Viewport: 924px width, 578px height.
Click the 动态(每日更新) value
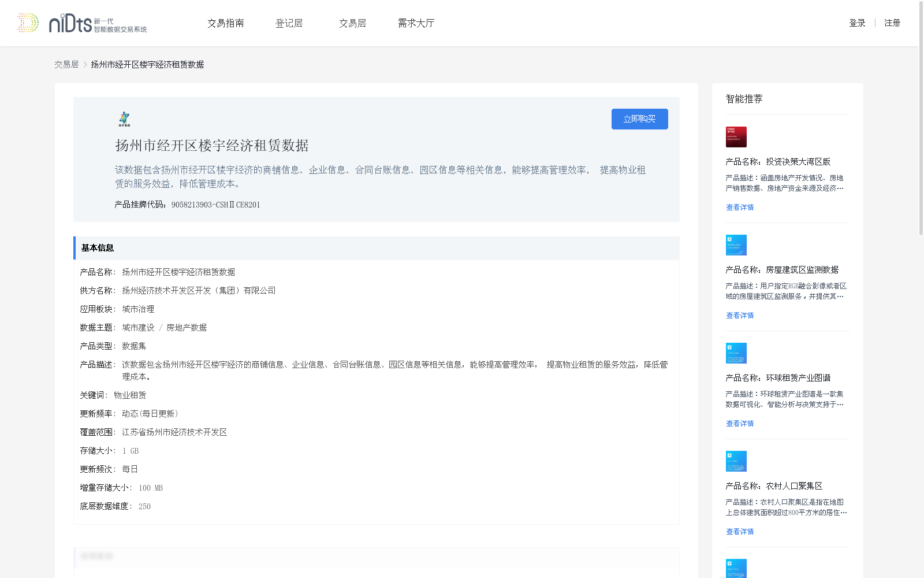pyautogui.click(x=151, y=414)
